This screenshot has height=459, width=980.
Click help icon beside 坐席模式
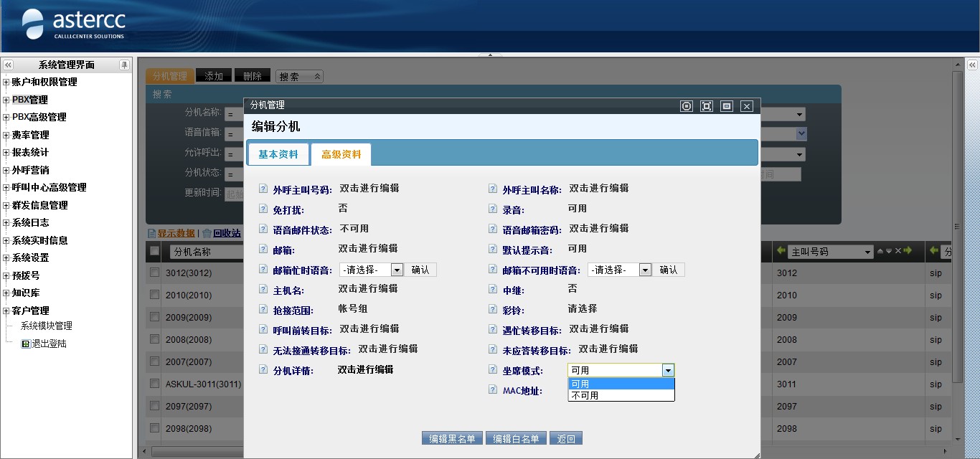[493, 370]
